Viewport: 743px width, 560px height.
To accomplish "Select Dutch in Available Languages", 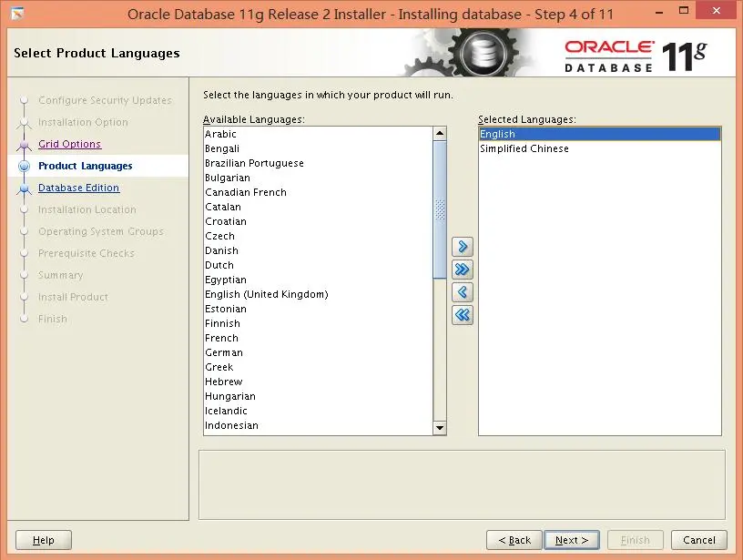I will coord(318,265).
